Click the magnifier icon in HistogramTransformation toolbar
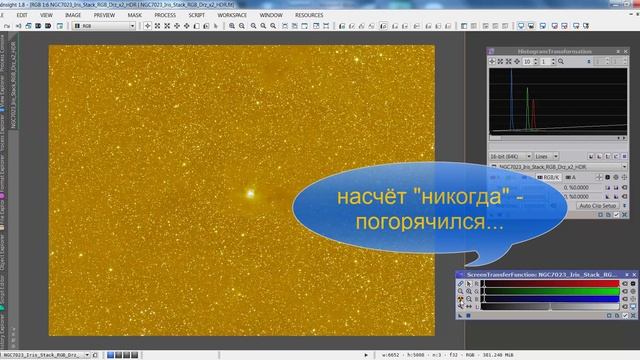This screenshot has height=360, width=640. tap(561, 61)
